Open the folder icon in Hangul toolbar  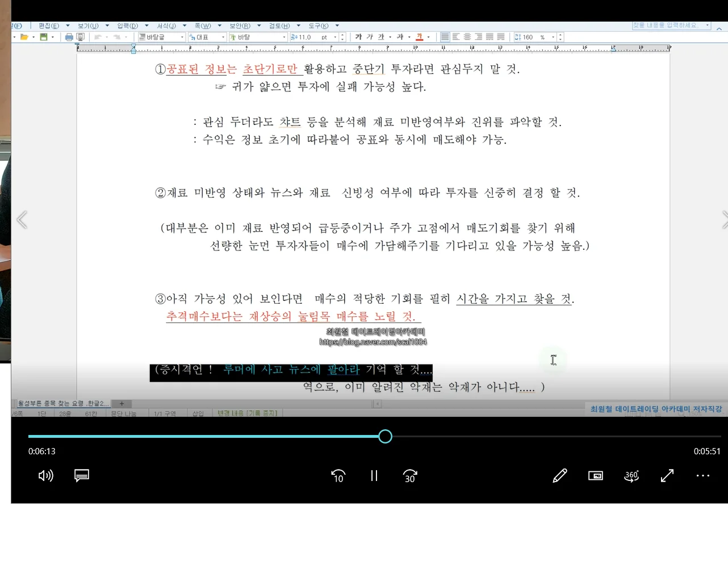(24, 37)
